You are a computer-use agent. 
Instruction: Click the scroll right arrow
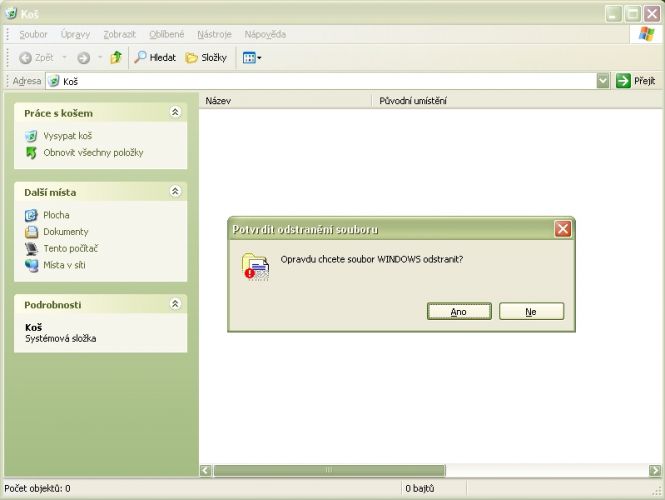click(655, 470)
